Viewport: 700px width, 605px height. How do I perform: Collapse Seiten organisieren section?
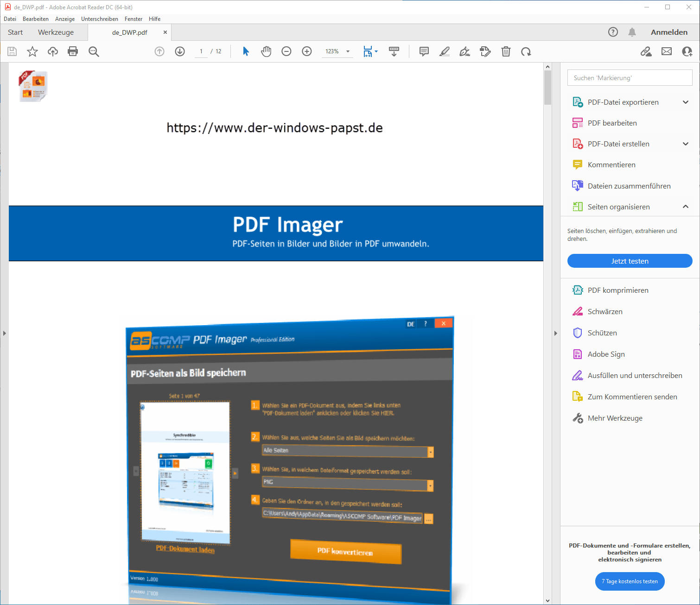(686, 207)
